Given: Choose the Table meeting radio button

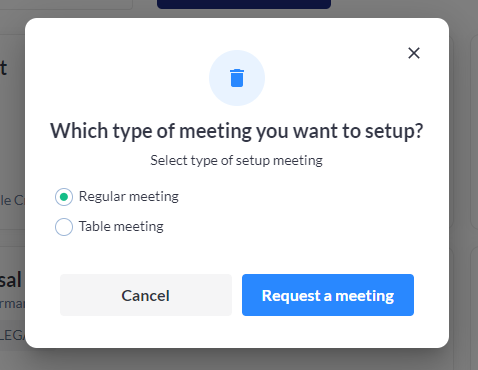Looking at the screenshot, I should pyautogui.click(x=64, y=227).
